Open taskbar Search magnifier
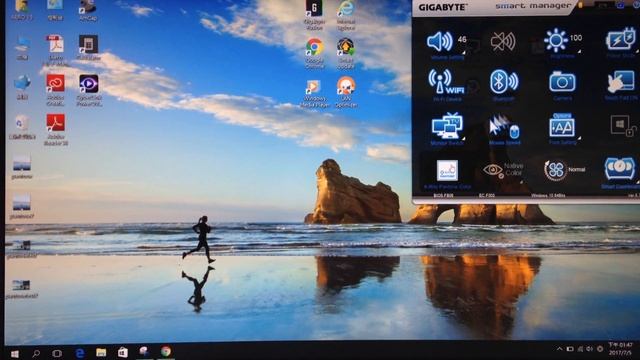Screen dimensions: 640x360 tap(36, 353)
